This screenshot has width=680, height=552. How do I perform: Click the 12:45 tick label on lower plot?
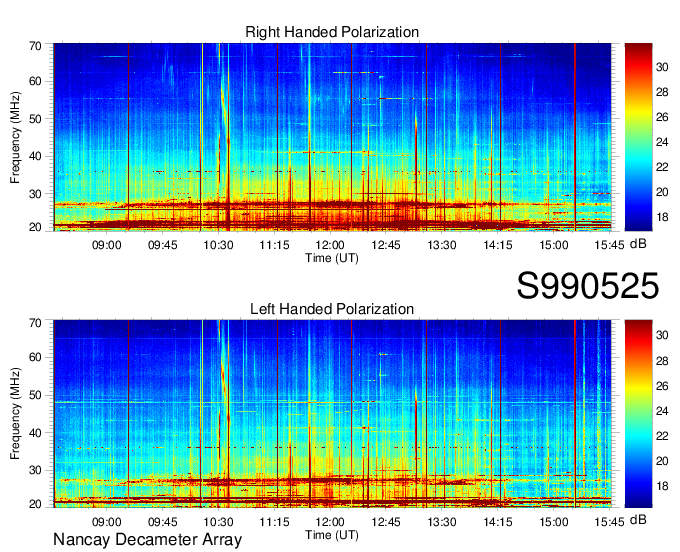386,522
